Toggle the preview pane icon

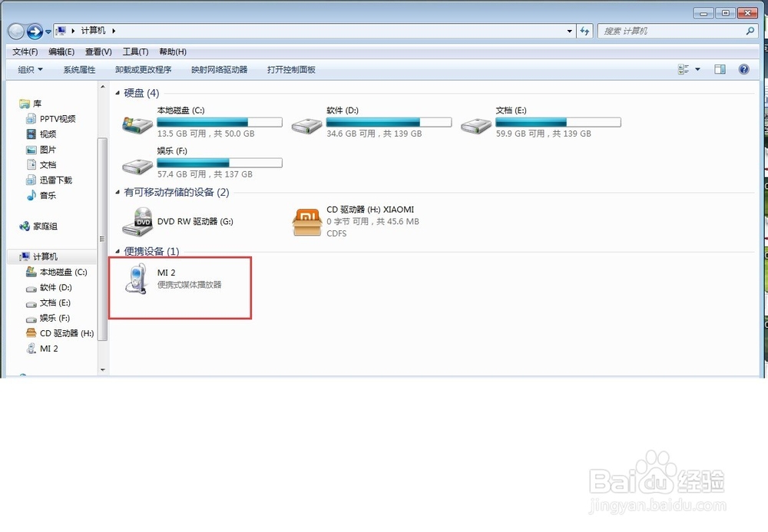click(x=720, y=70)
